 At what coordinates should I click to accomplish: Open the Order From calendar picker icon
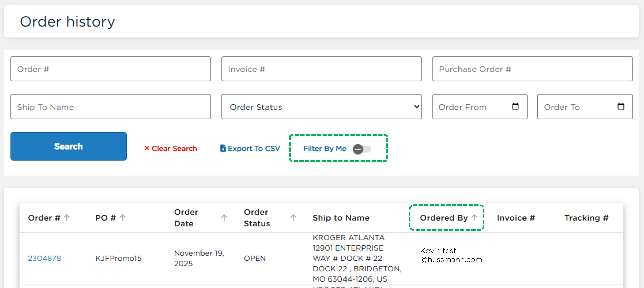(515, 106)
